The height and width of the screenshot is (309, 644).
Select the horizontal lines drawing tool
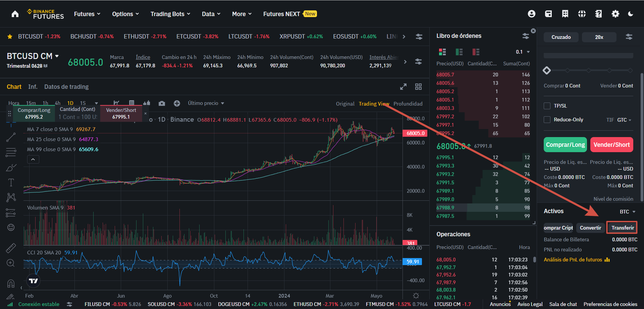[11, 152]
